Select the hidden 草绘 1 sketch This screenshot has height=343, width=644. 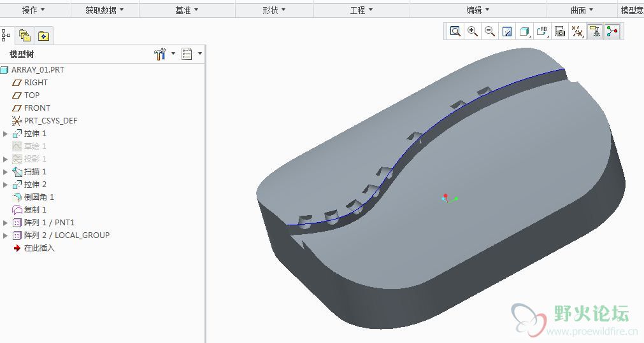[x=35, y=146]
